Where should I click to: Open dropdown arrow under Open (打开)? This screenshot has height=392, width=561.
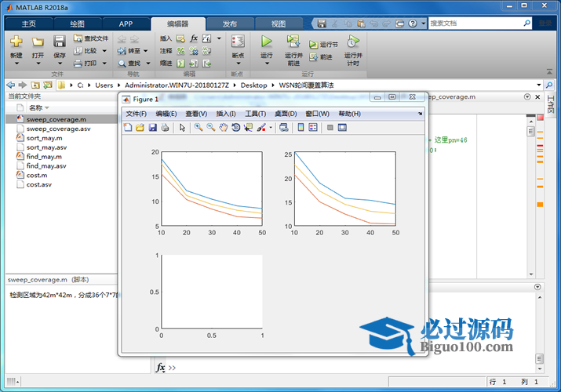[x=38, y=64]
